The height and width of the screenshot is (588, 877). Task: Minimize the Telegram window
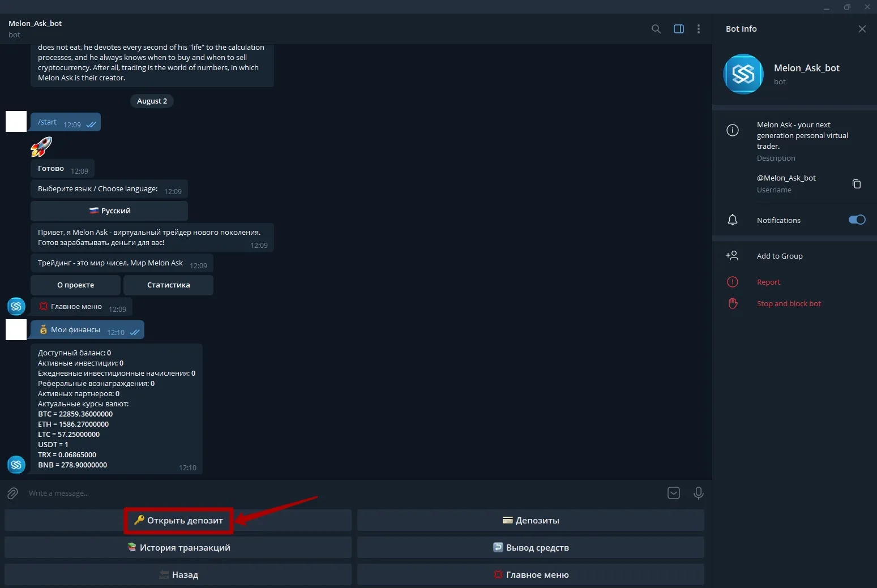click(x=827, y=7)
